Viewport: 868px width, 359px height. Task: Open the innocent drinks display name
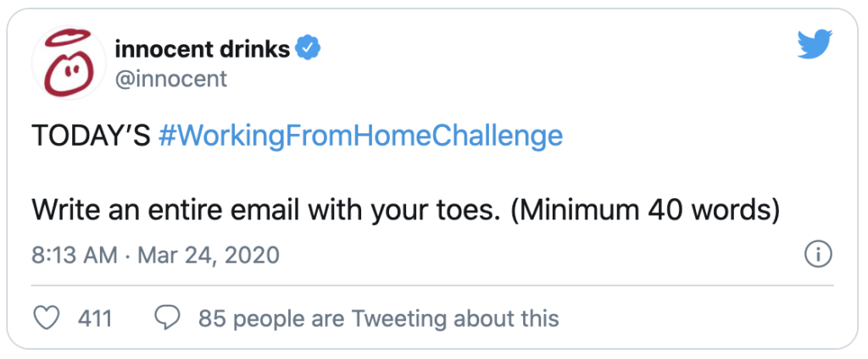(x=202, y=50)
